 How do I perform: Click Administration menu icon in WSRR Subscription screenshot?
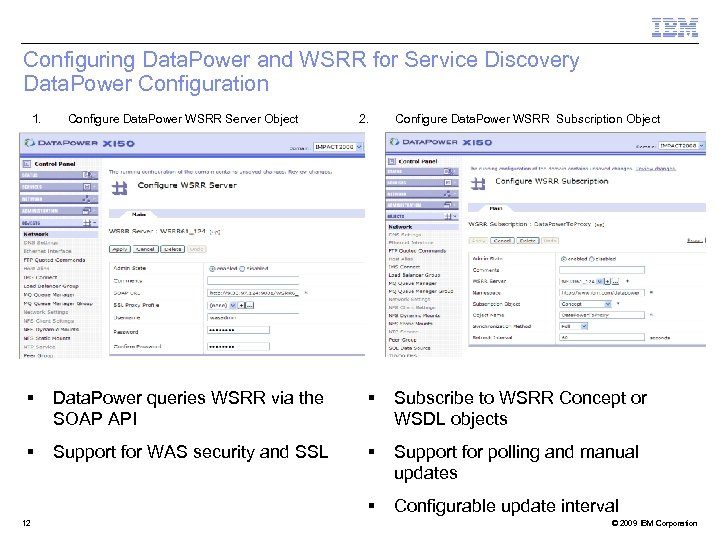coord(448,205)
